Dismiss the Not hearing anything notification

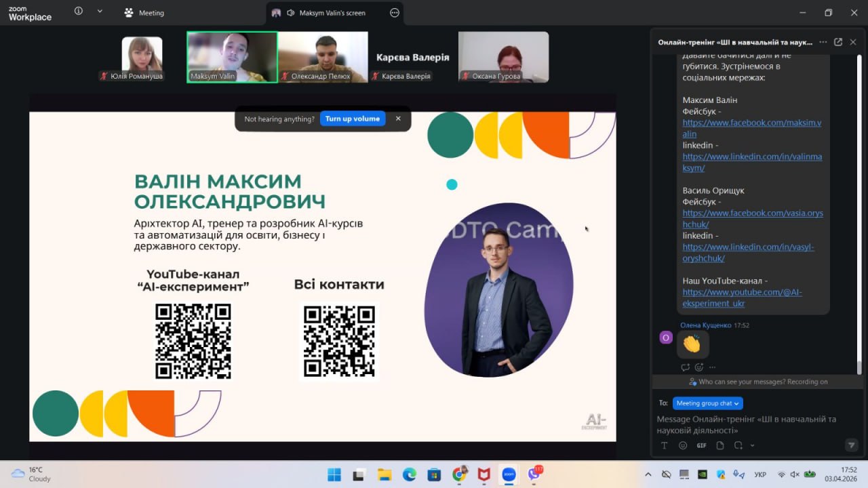pyautogui.click(x=398, y=119)
